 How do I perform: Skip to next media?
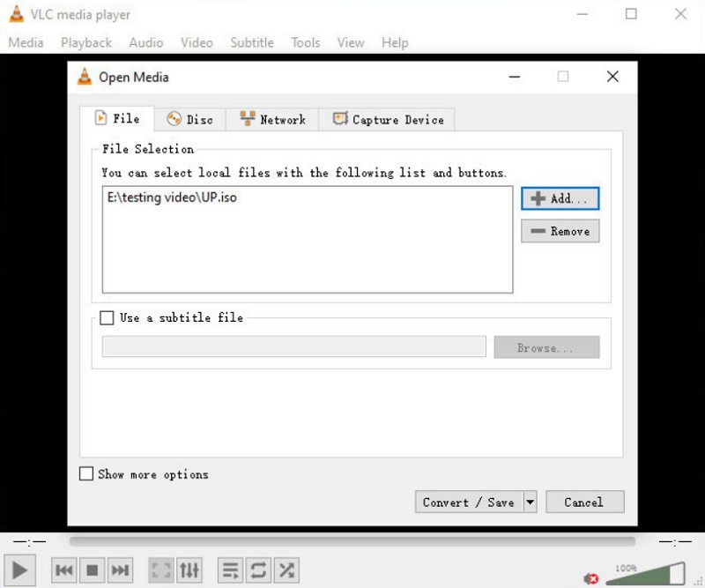(x=122, y=570)
